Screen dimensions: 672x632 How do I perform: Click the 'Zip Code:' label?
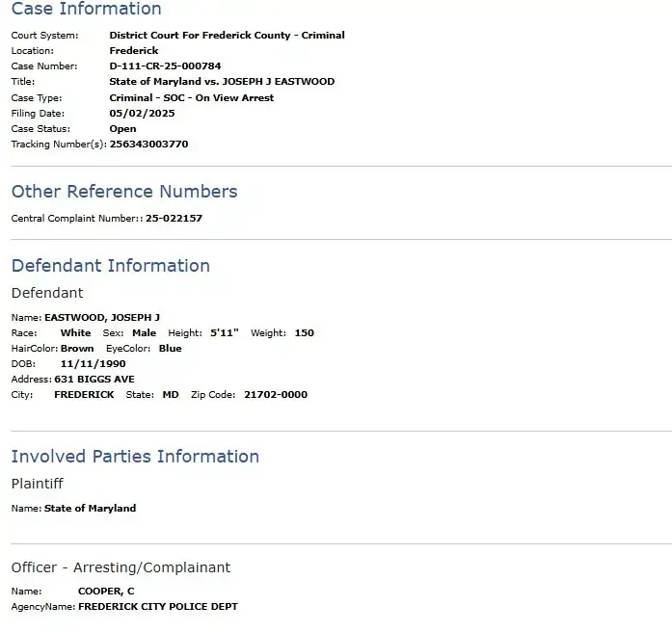click(213, 394)
